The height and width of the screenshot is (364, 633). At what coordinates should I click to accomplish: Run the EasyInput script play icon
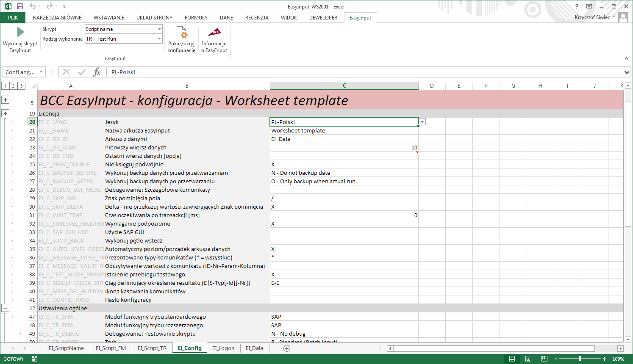coord(20,32)
